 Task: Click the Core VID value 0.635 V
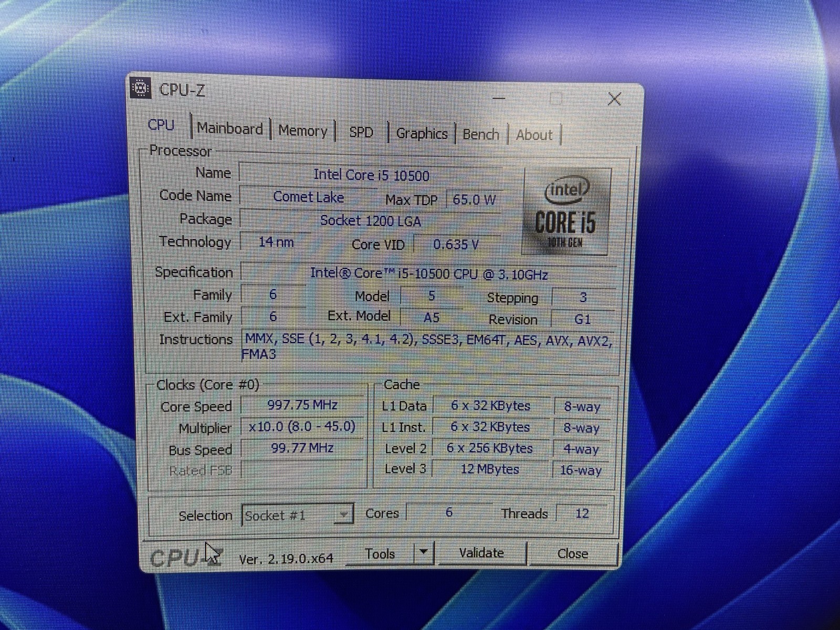click(456, 244)
